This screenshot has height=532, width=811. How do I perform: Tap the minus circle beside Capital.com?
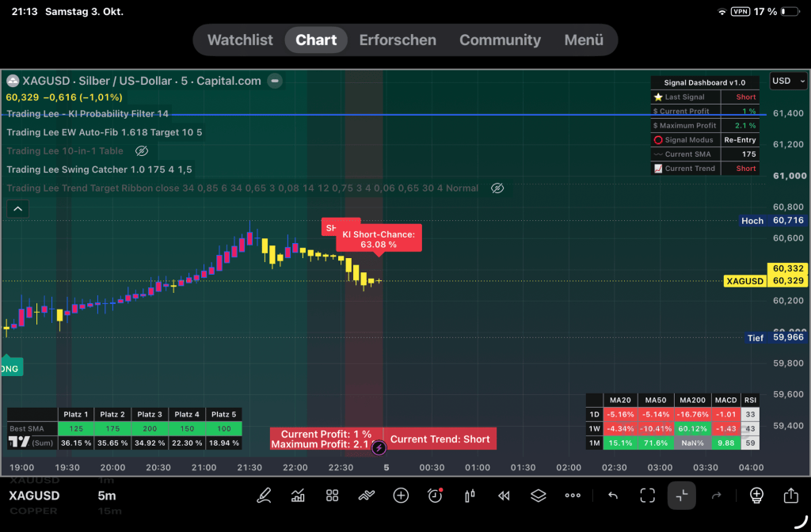pos(275,81)
